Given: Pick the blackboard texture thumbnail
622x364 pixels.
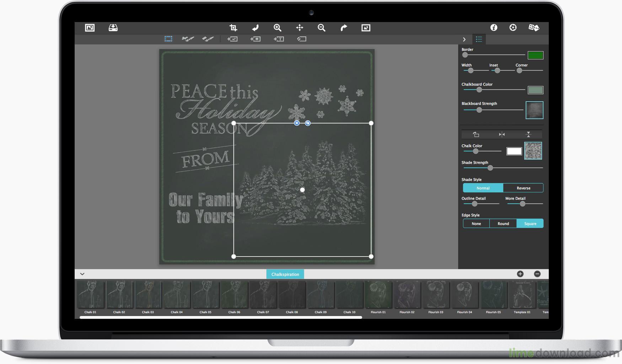Looking at the screenshot, I should pyautogui.click(x=534, y=110).
